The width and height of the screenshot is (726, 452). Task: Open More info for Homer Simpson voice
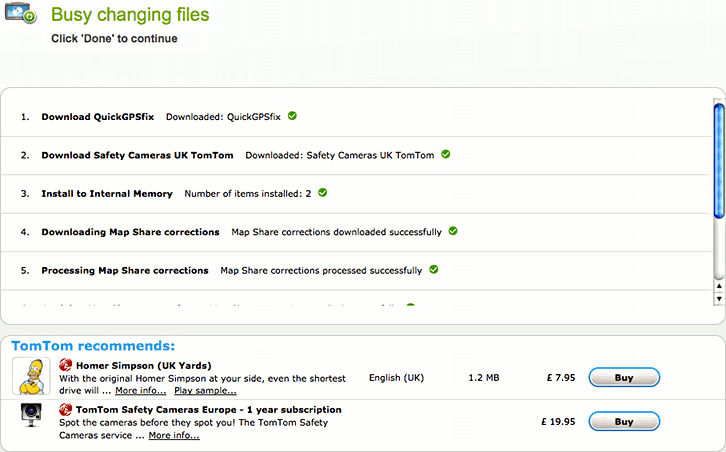coord(140,391)
